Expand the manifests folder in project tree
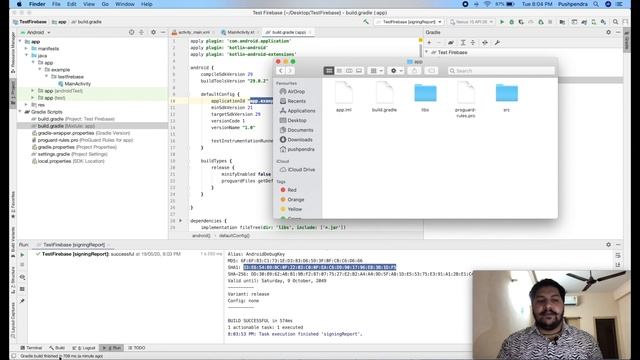The height and width of the screenshot is (360, 640). 27,49
